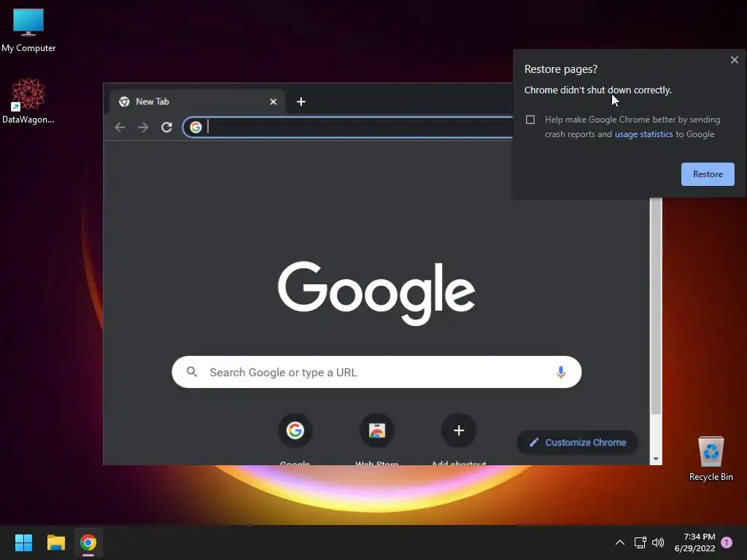
Task: Click the network tray icon
Action: 640,542
